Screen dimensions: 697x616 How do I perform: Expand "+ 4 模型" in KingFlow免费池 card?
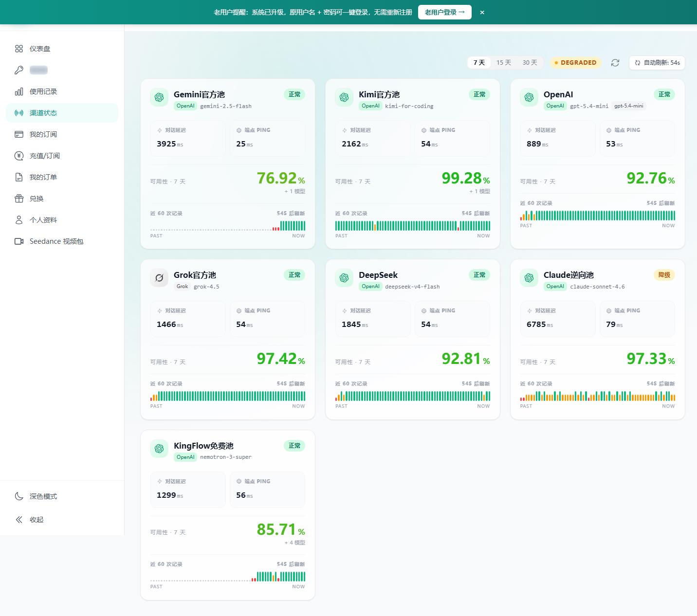(x=295, y=543)
